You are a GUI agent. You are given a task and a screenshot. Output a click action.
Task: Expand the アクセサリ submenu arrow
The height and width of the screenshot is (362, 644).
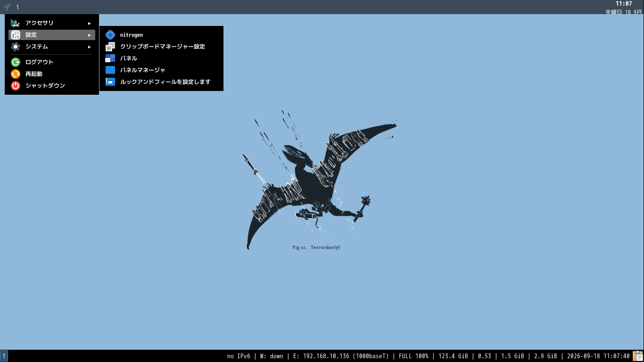pos(90,23)
